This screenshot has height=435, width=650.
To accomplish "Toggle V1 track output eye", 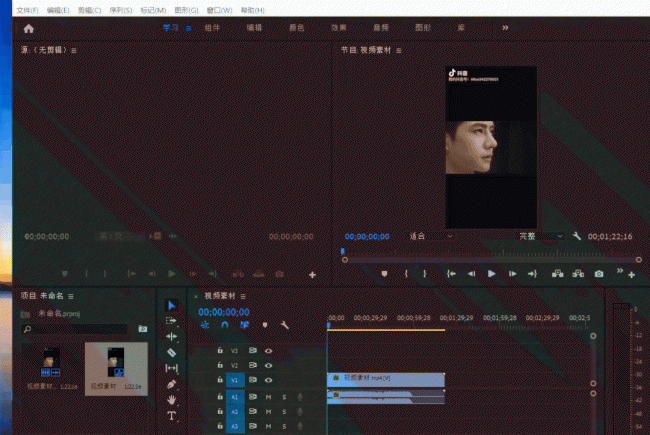I will 269,380.
